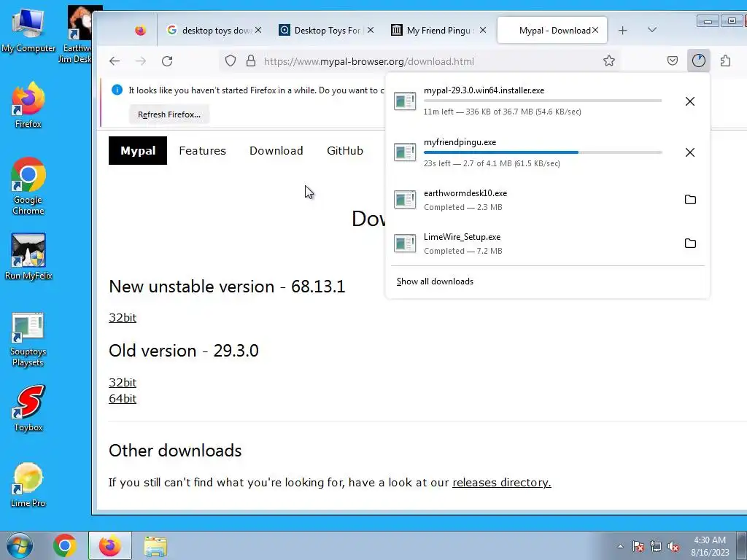Cancel the mypal-29.3.0 installer download
Image resolution: width=747 pixels, height=560 pixels.
click(690, 101)
